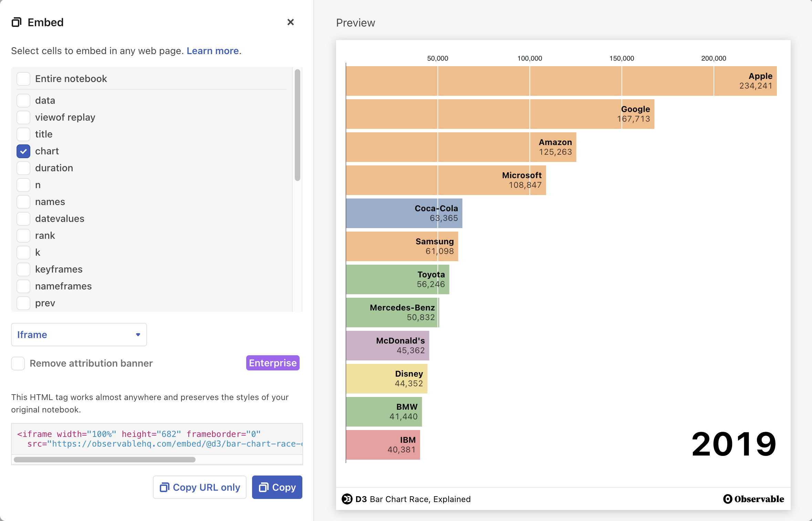Enable the Entire notebook checkbox
The image size is (812, 521).
pos(23,79)
